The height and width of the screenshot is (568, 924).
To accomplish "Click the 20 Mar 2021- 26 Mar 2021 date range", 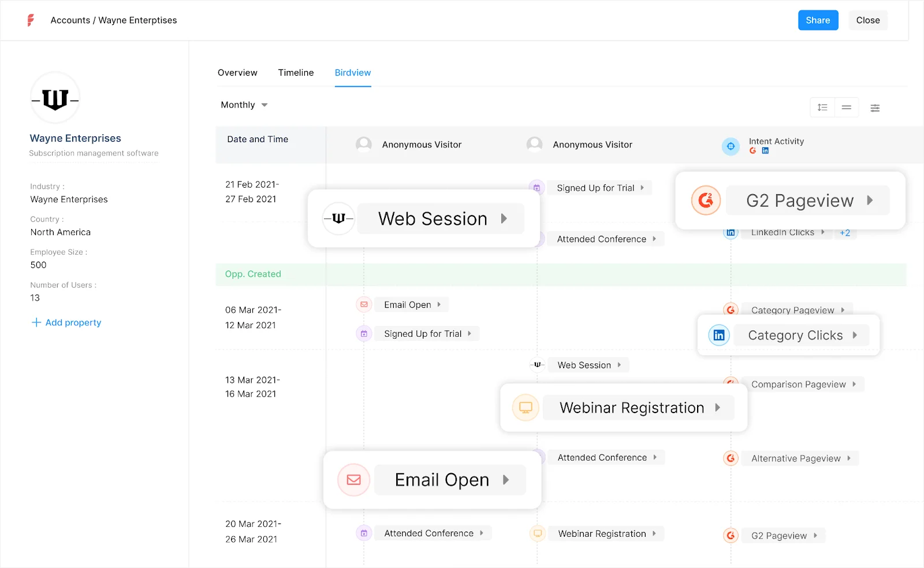I will pyautogui.click(x=253, y=531).
